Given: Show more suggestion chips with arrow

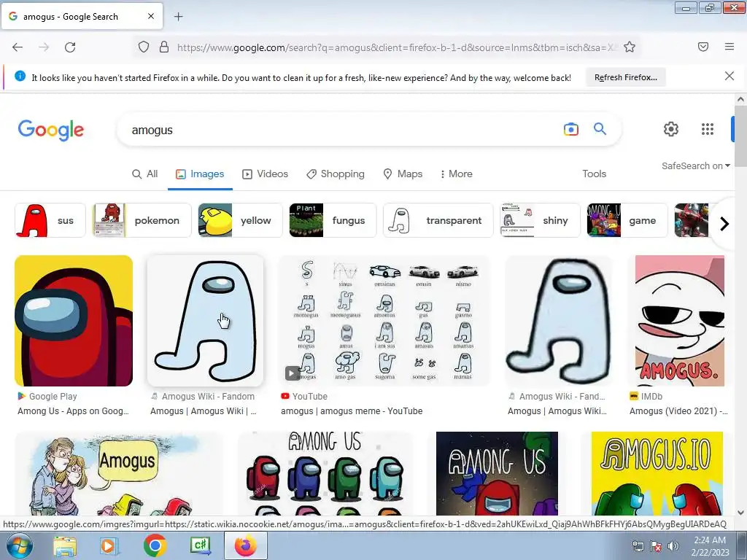Looking at the screenshot, I should point(724,223).
